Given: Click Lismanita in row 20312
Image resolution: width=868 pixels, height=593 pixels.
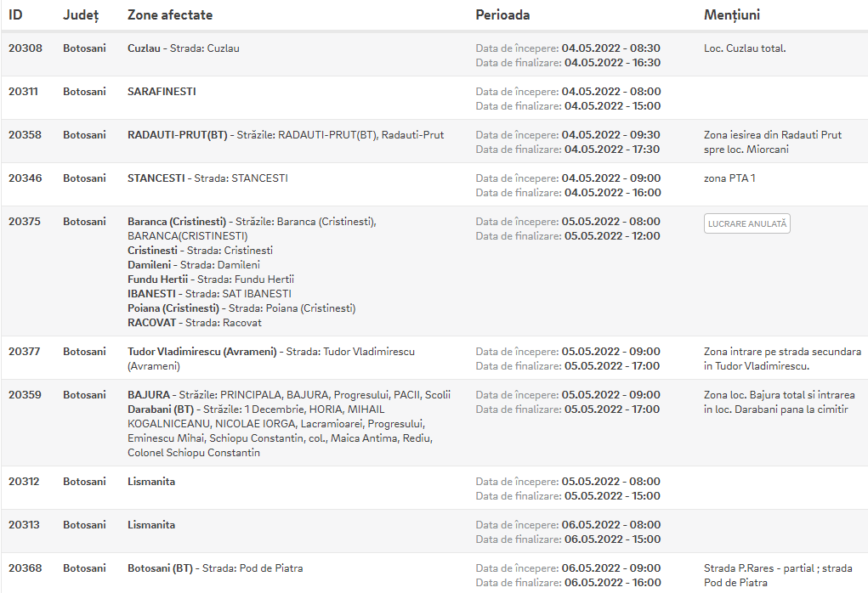Looking at the screenshot, I should click(151, 481).
